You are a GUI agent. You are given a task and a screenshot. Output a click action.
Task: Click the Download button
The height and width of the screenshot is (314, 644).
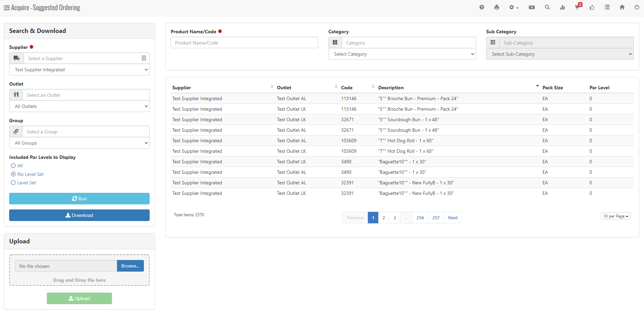[x=79, y=215]
